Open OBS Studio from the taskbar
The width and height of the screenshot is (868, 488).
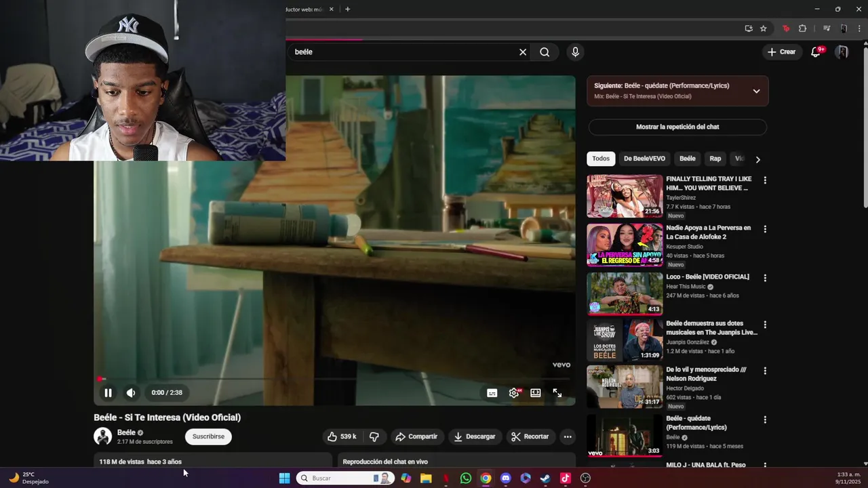[586, 479]
